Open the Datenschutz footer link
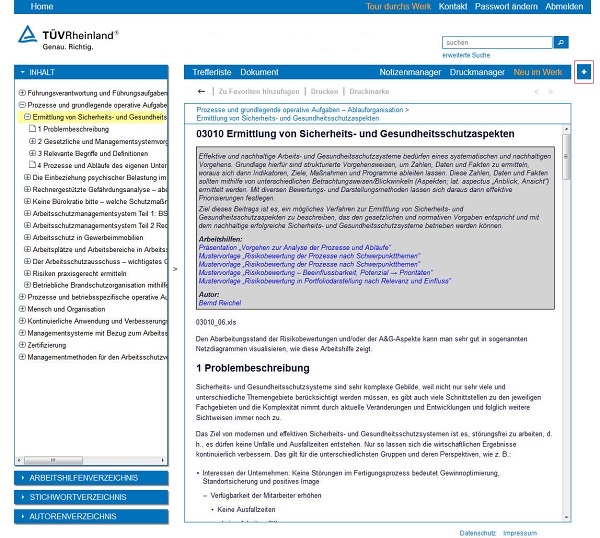 (x=478, y=533)
